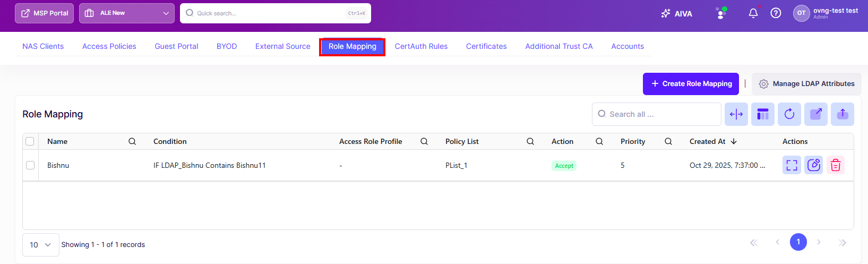This screenshot has height=264, width=868.
Task: Switch to the Certificates tab
Action: (486, 46)
